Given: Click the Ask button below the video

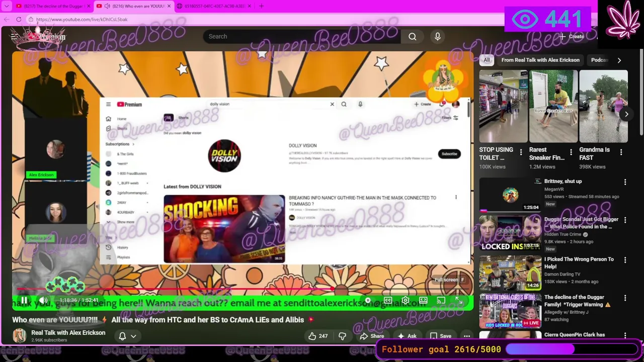Looking at the screenshot, I should 407,336.
